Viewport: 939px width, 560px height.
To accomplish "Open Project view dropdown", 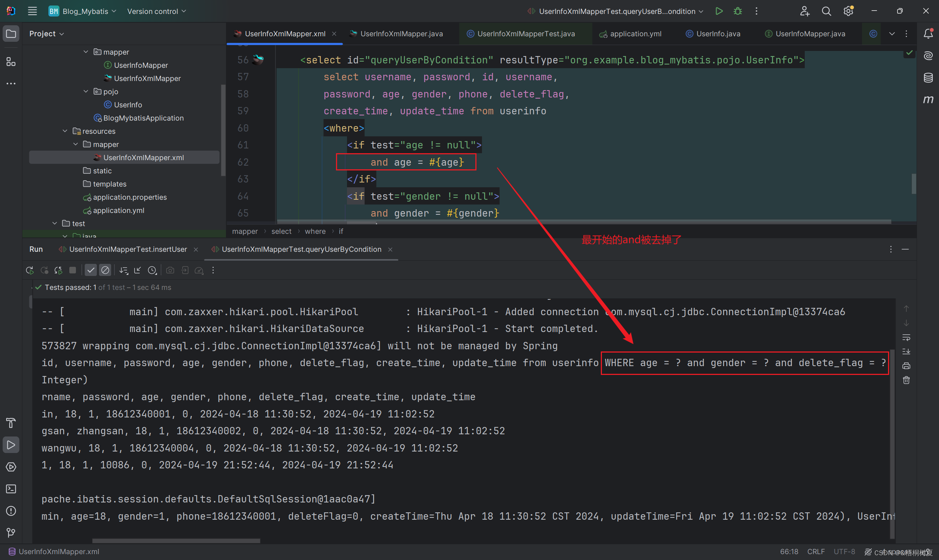I will [47, 34].
